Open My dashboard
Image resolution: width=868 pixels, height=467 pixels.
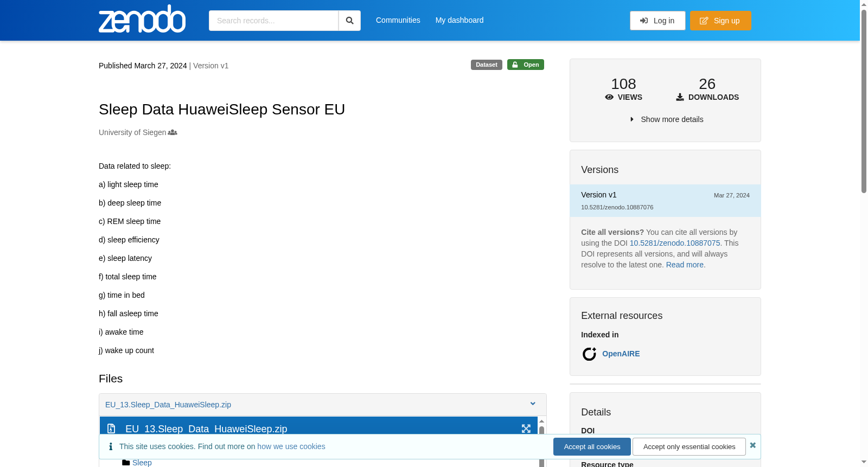(x=459, y=20)
